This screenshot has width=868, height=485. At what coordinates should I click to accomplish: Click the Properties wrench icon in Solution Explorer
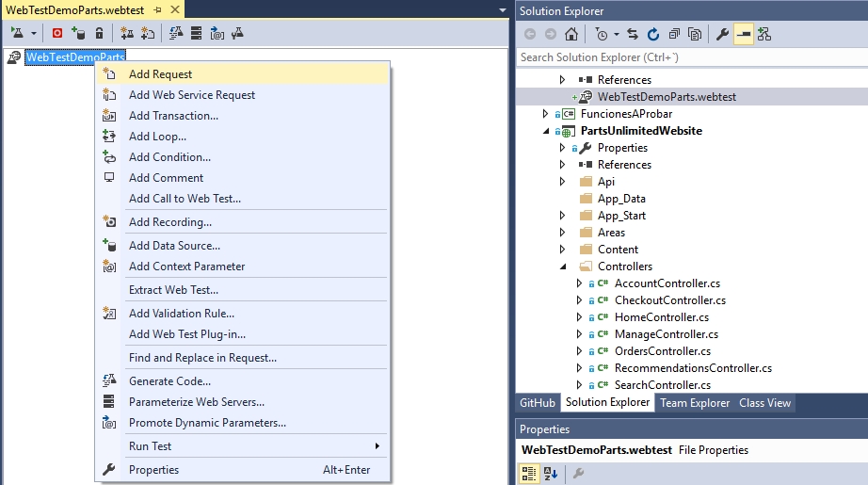pyautogui.click(x=722, y=34)
